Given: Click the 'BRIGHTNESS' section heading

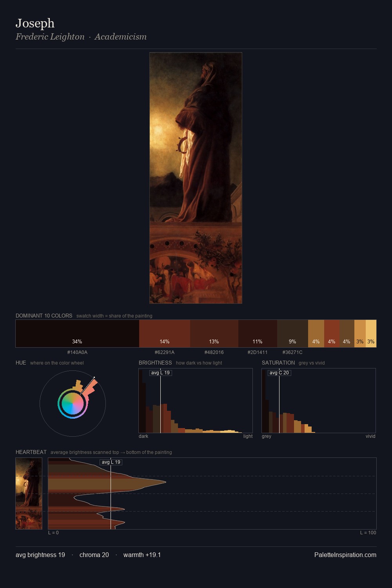Looking at the screenshot, I should pos(155,363).
